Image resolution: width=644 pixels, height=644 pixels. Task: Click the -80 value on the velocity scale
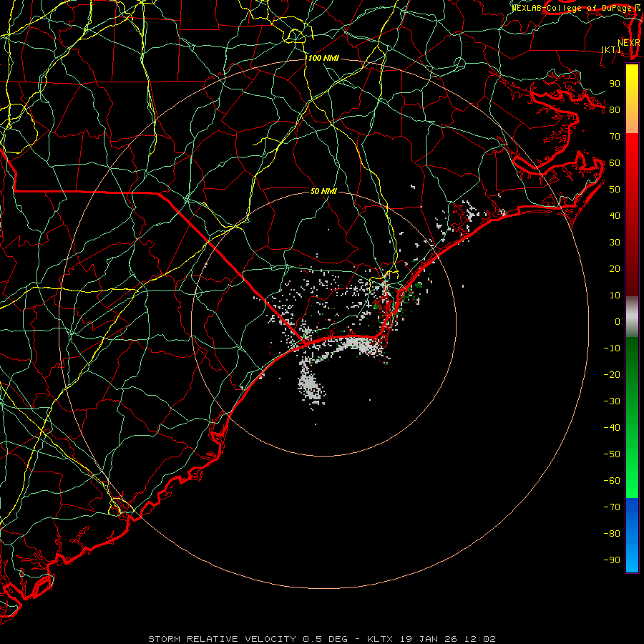click(x=612, y=534)
